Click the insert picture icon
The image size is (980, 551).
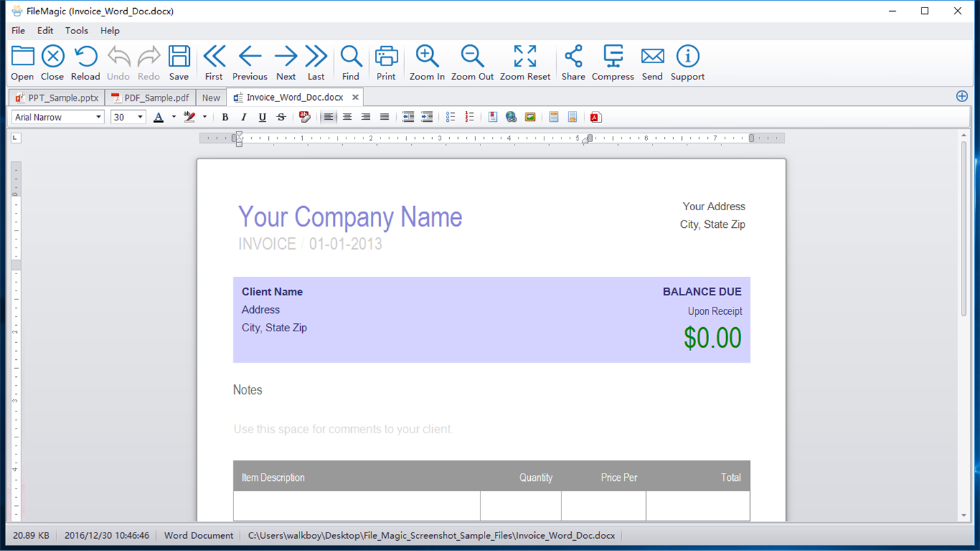(530, 117)
